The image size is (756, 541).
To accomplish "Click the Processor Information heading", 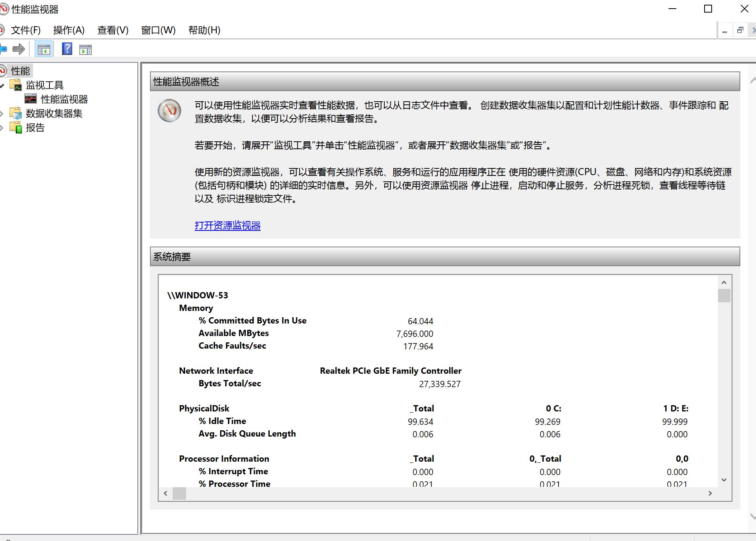I will point(224,459).
